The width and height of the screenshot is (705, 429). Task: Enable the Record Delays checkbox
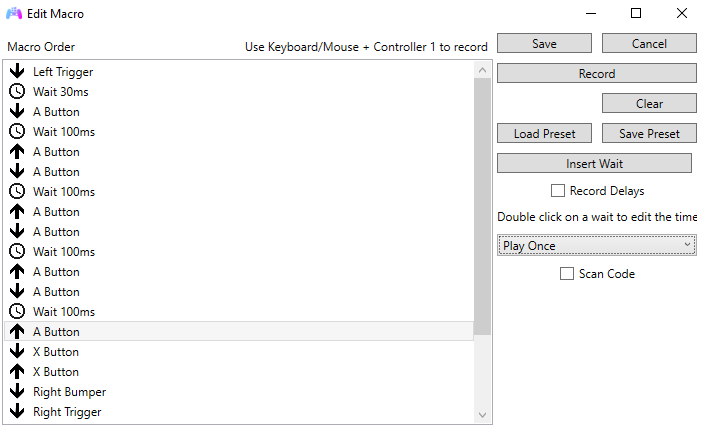pyautogui.click(x=558, y=191)
